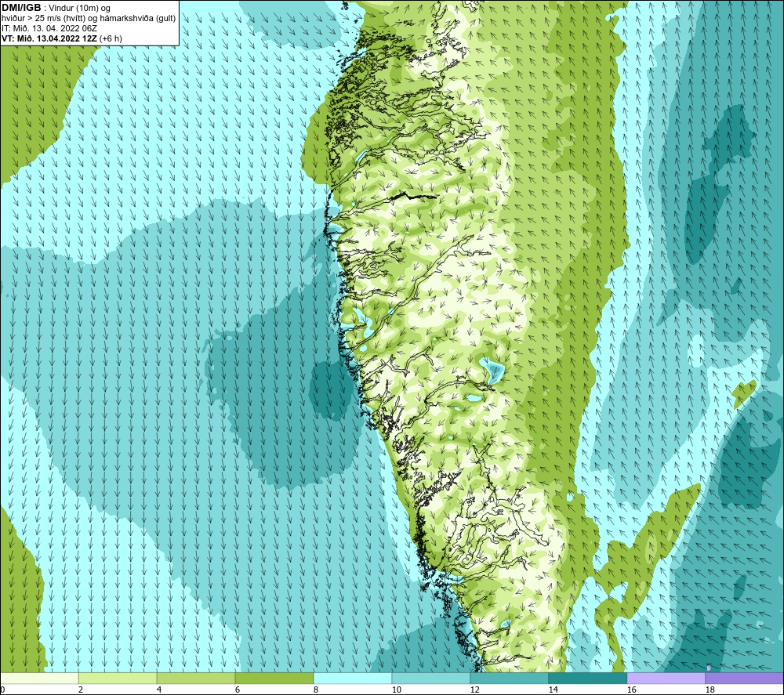784x695 pixels.
Task: Select the 8–10 m/s light cyan swatch
Action: 353,678
